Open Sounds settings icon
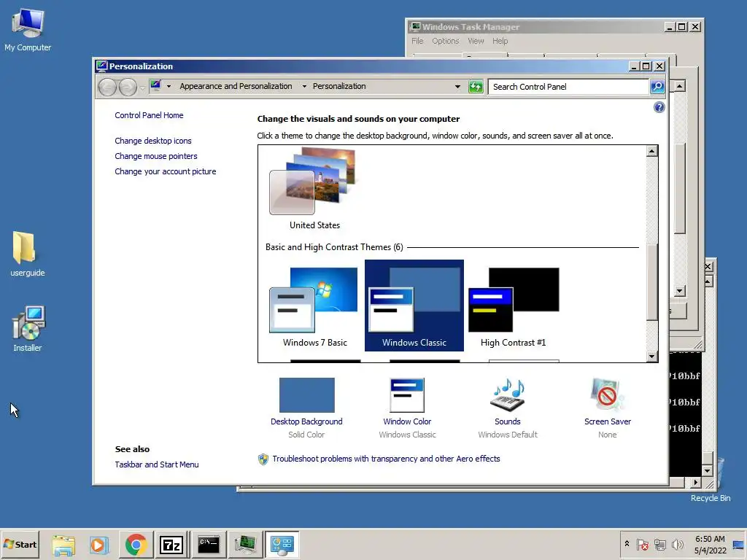747x560 pixels. (508, 395)
